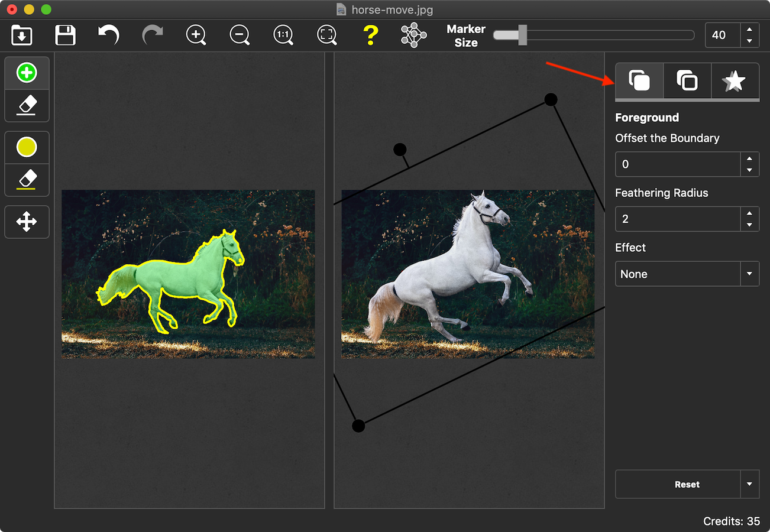
Task: Select the green foreground marker tool
Action: (x=27, y=73)
